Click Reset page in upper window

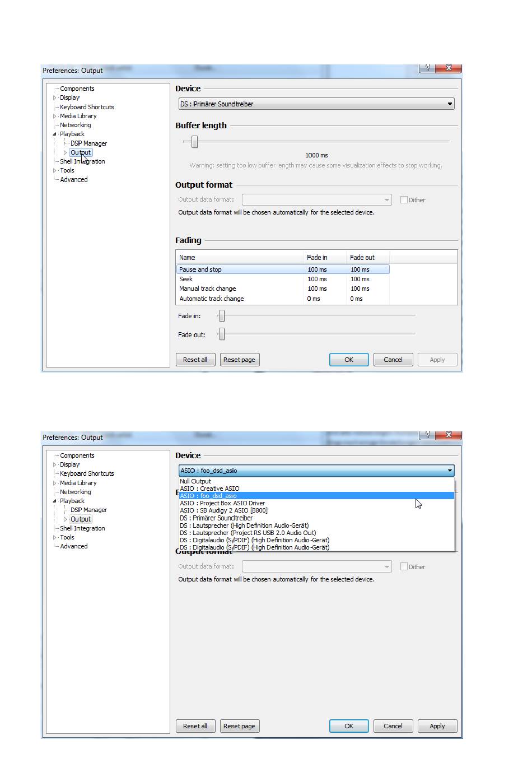[239, 360]
